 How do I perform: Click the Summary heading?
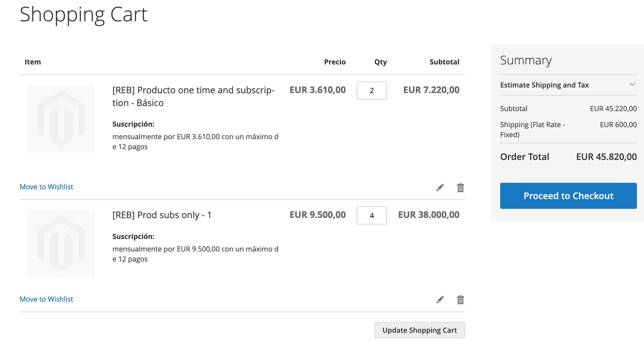pyautogui.click(x=526, y=60)
